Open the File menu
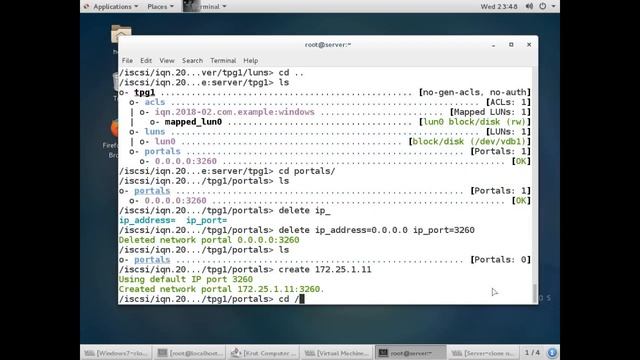Viewport: 640px width, 360px height. [127, 60]
